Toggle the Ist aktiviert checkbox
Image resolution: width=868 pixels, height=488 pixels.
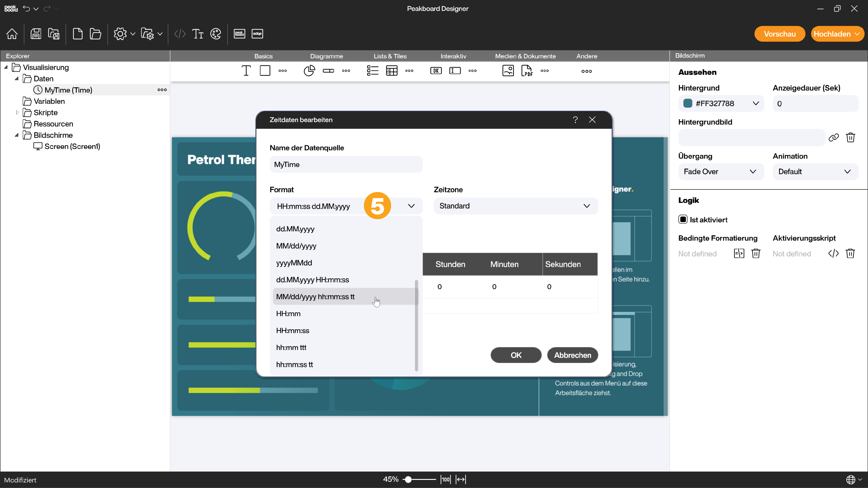click(683, 220)
